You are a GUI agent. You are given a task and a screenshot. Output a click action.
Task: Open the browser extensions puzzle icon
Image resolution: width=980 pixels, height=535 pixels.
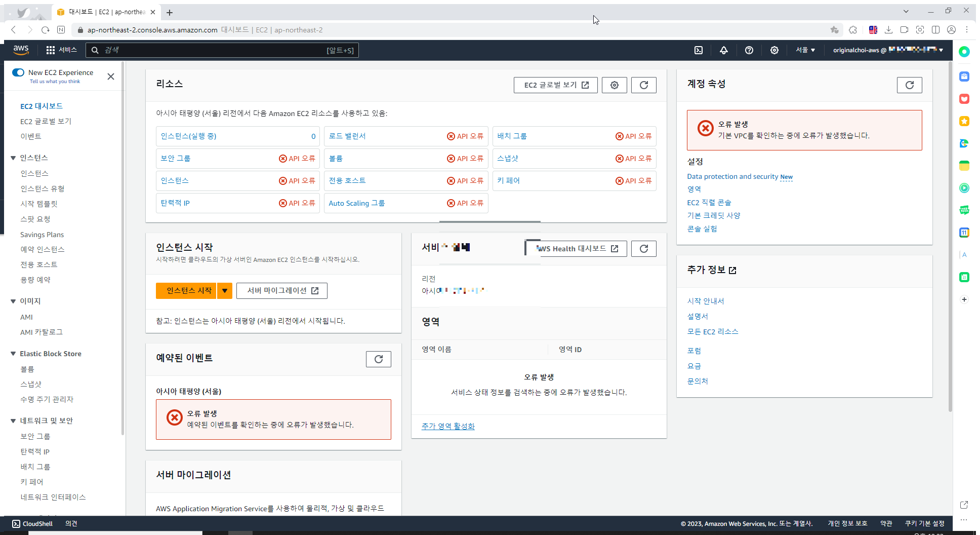pos(853,30)
